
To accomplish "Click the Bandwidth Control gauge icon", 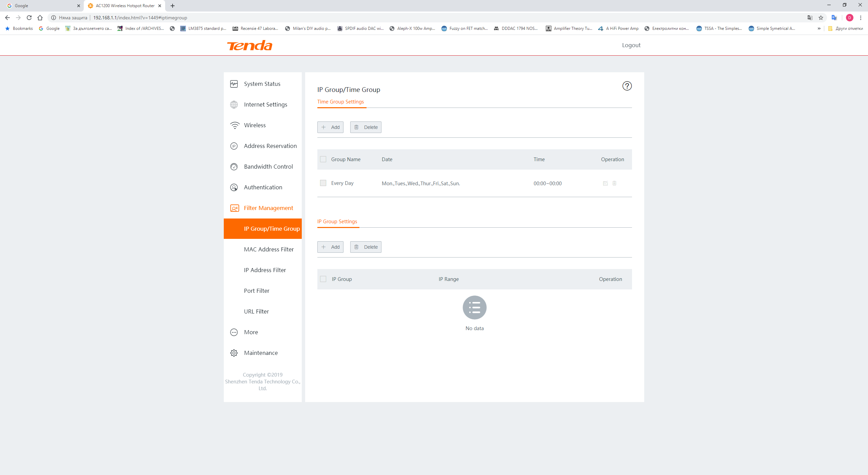I will click(x=234, y=167).
